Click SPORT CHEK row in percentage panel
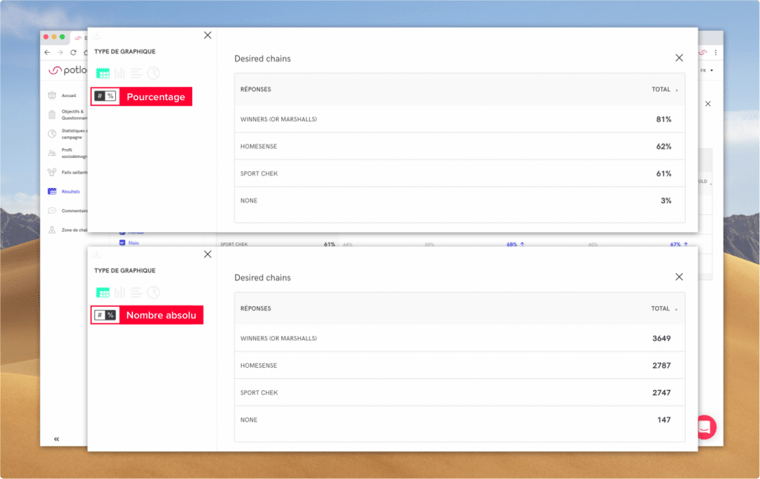Viewport: 760px width, 479px height. [x=459, y=174]
